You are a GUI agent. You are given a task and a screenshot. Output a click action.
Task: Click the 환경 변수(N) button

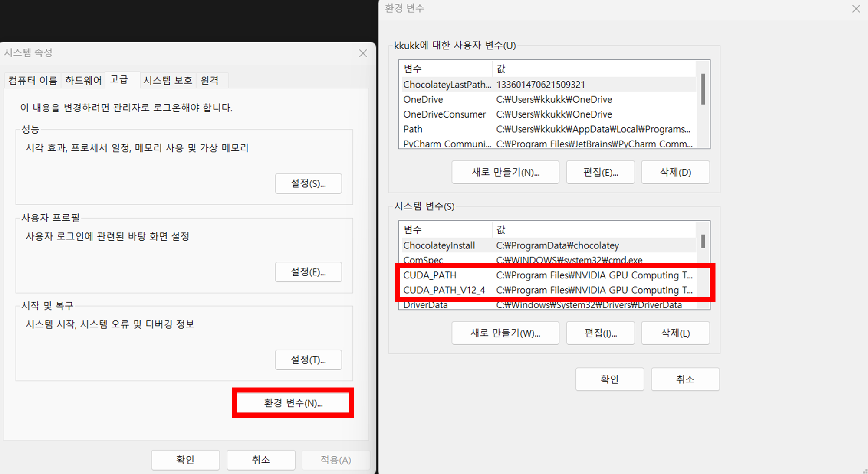click(293, 403)
